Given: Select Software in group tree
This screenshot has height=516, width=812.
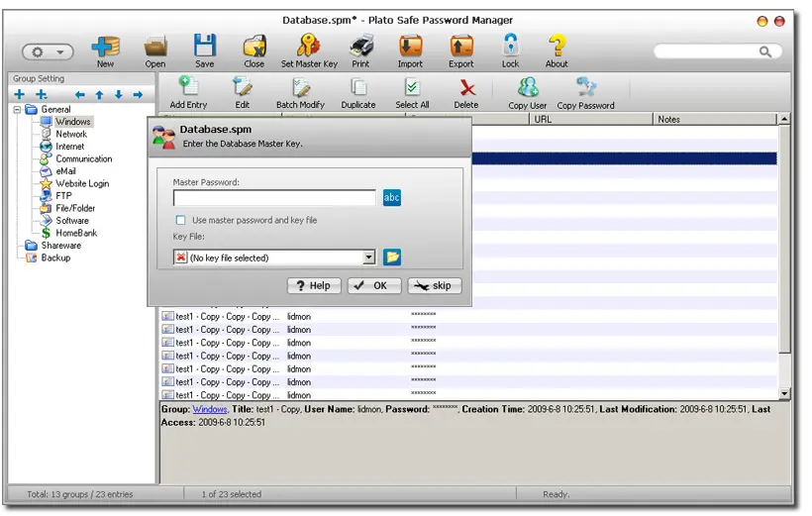Looking at the screenshot, I should tap(72, 221).
